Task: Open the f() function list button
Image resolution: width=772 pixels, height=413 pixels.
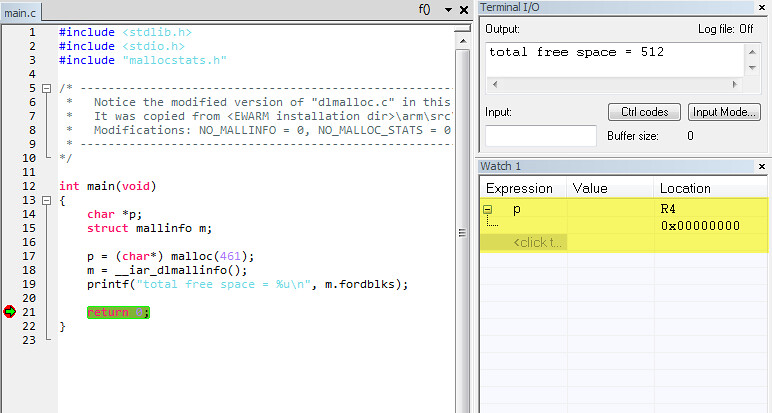Action: (x=424, y=9)
